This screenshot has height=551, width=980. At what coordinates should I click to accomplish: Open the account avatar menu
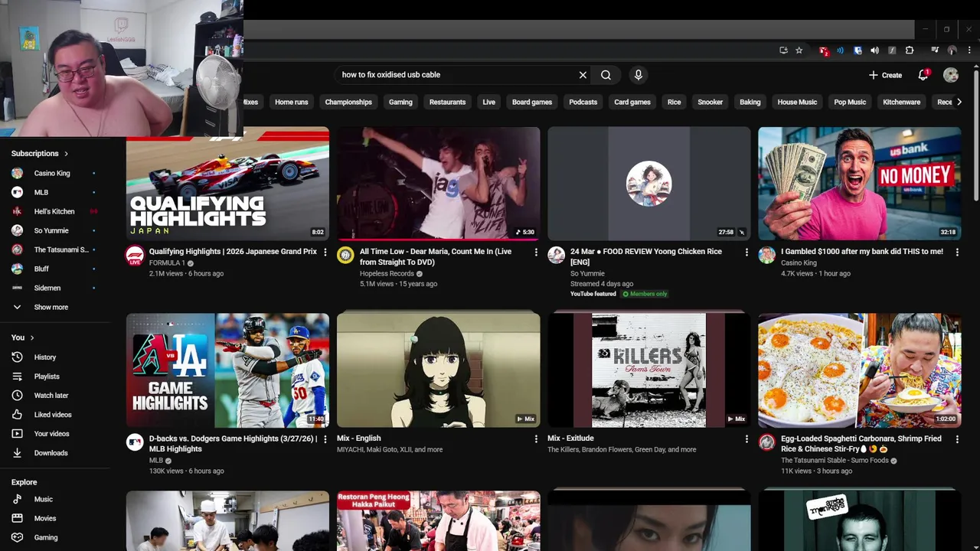point(951,75)
